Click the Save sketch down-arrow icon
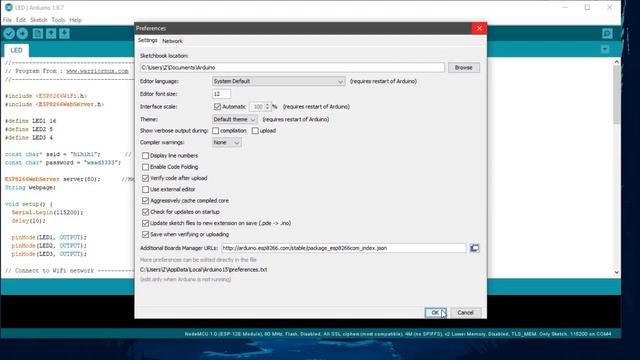This screenshot has width=640, height=360. 64,33
